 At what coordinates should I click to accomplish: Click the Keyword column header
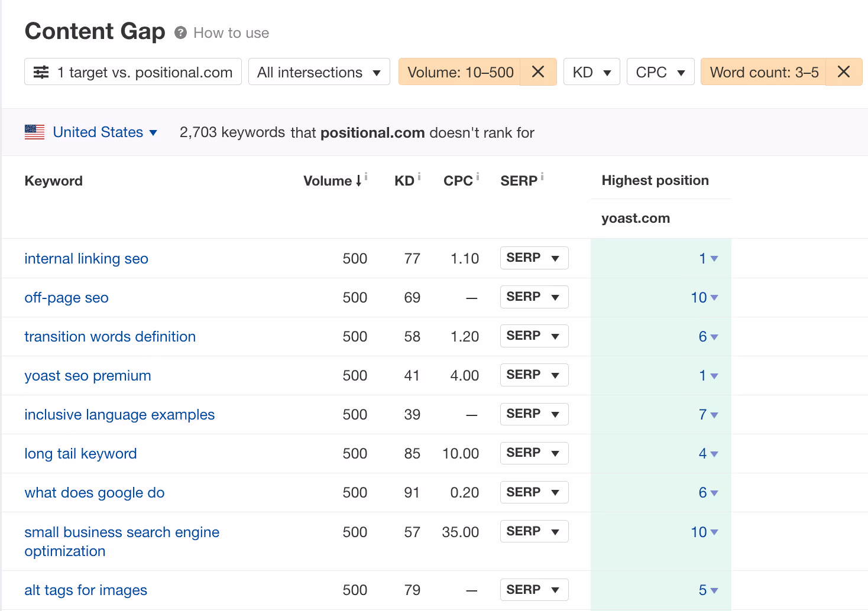pyautogui.click(x=54, y=181)
